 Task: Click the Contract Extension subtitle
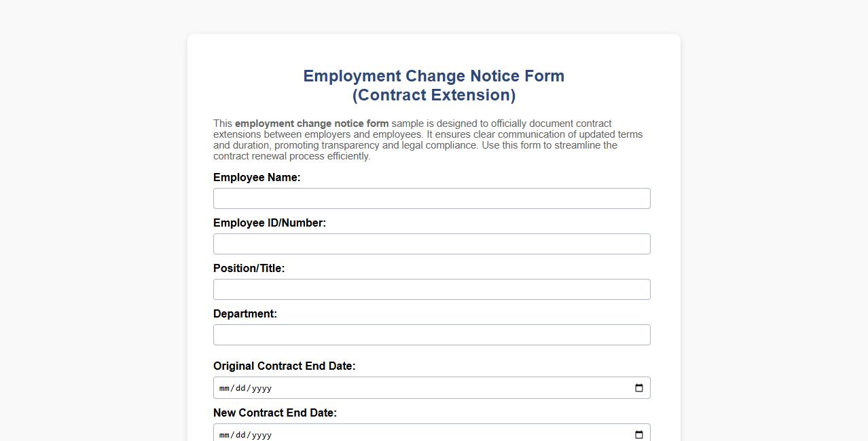[433, 95]
